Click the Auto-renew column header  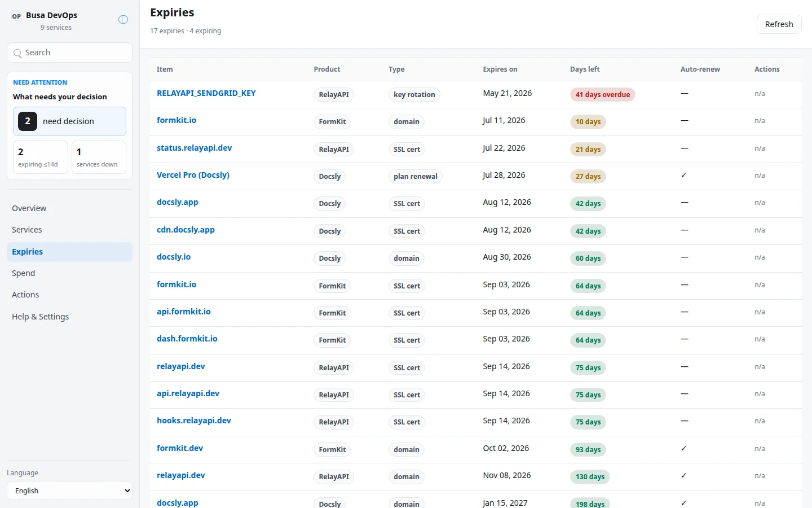point(700,69)
